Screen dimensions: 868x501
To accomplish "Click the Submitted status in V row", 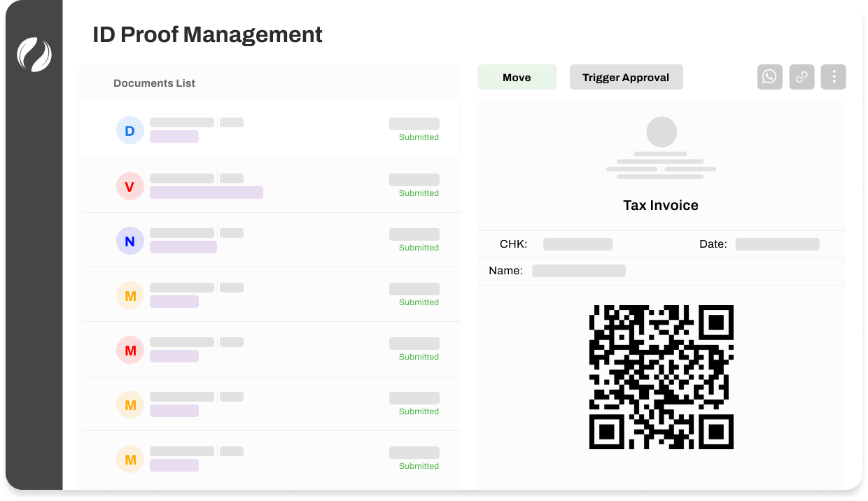I will coord(419,193).
